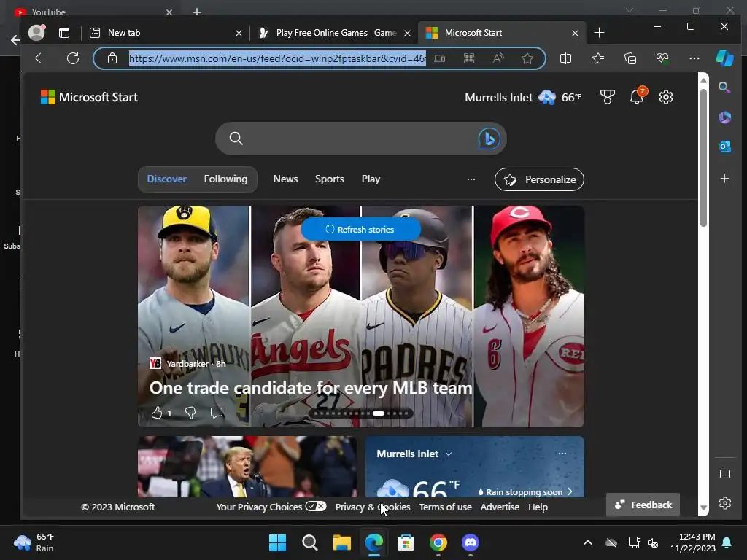This screenshot has height=560, width=747.
Task: Open notifications bell with badge
Action: (x=638, y=96)
